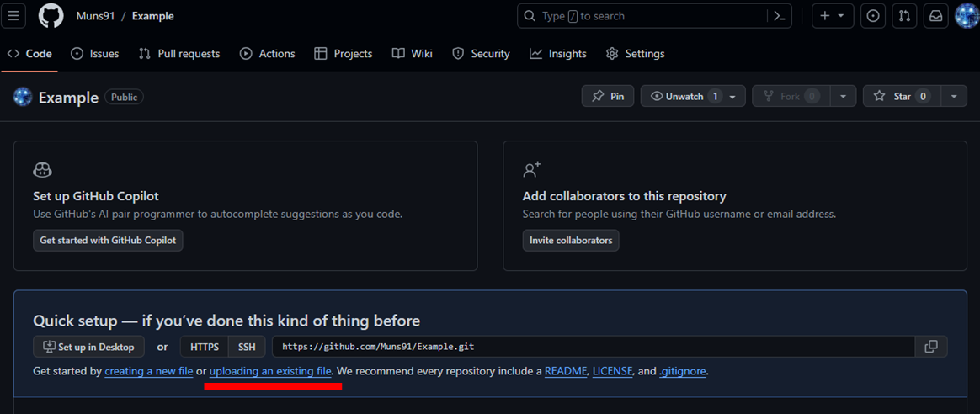Click Set up in Desktop button
Viewport: 980px width, 414px height.
[x=88, y=347]
